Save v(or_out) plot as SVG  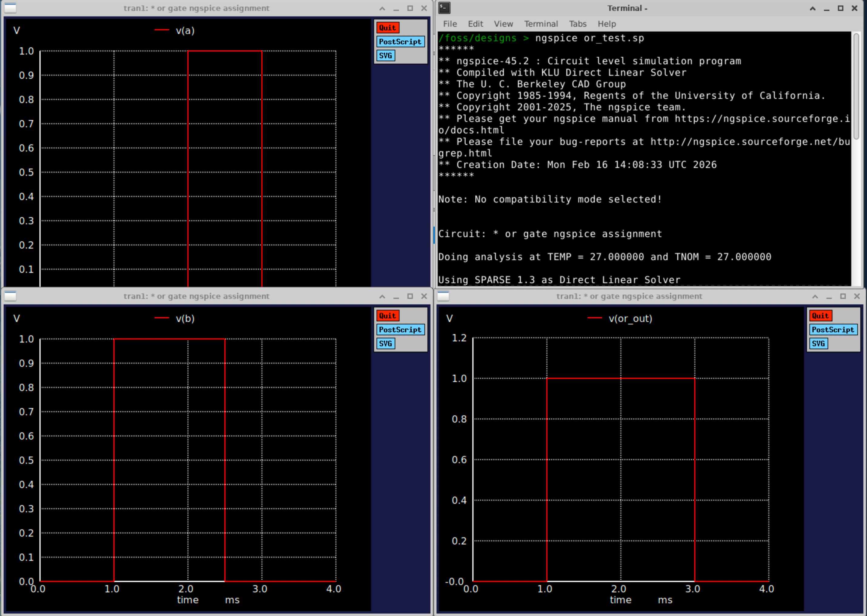pos(818,344)
